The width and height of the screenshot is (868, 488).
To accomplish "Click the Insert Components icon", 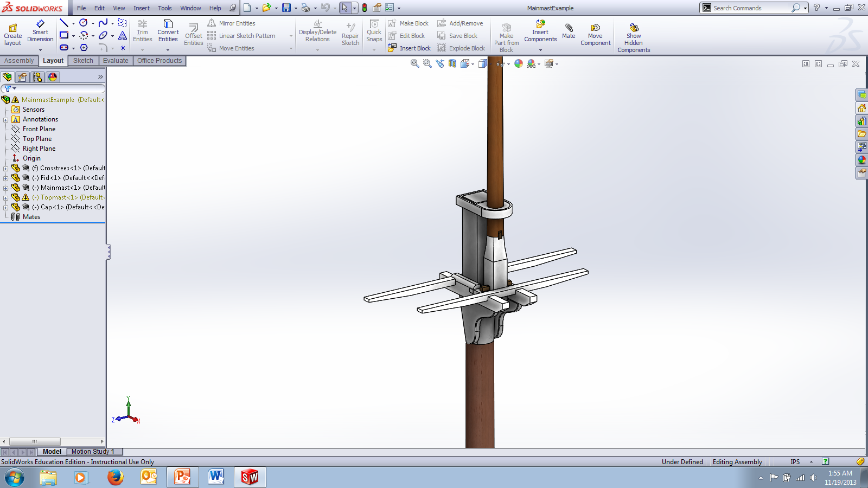I will pyautogui.click(x=540, y=24).
